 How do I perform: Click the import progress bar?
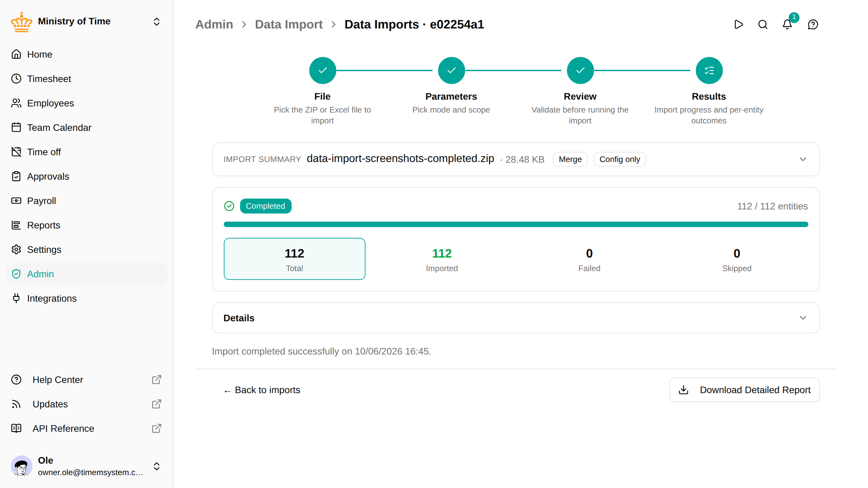coord(516,224)
